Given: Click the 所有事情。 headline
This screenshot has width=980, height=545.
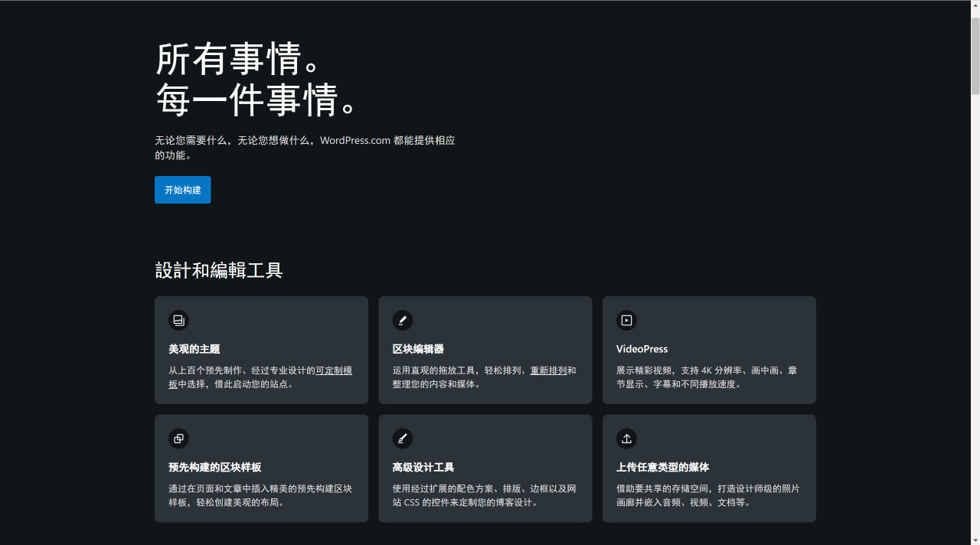Looking at the screenshot, I should point(239,59).
